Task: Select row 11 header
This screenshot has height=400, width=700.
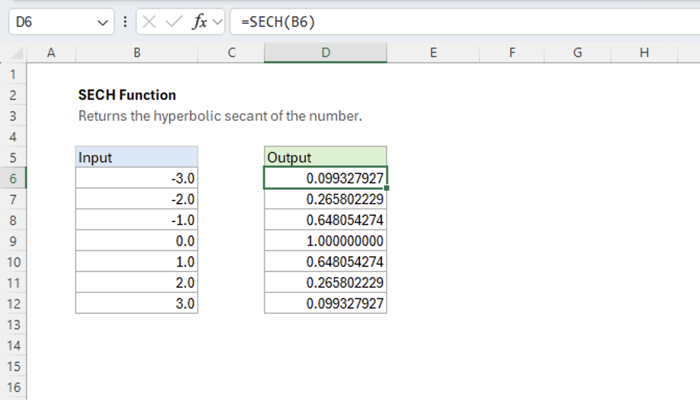Action: tap(13, 283)
